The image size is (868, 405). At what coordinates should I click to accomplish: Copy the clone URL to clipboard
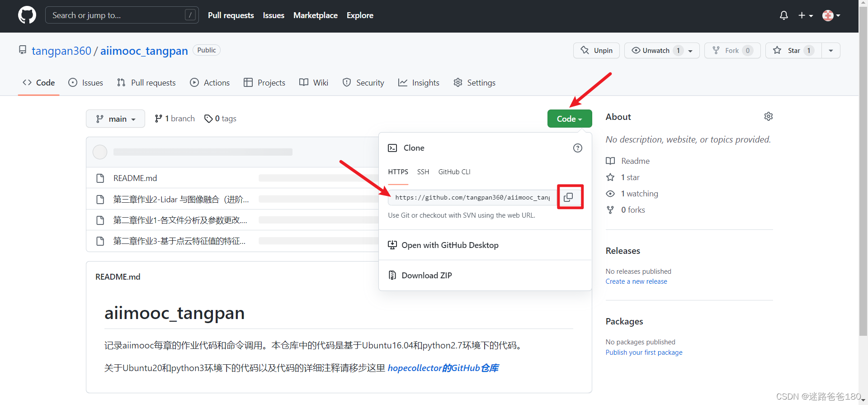tap(569, 197)
